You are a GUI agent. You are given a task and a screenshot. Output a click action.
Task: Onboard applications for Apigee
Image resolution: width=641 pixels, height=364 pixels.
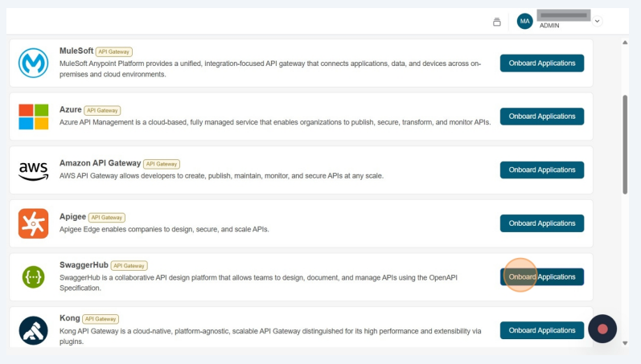tap(541, 223)
